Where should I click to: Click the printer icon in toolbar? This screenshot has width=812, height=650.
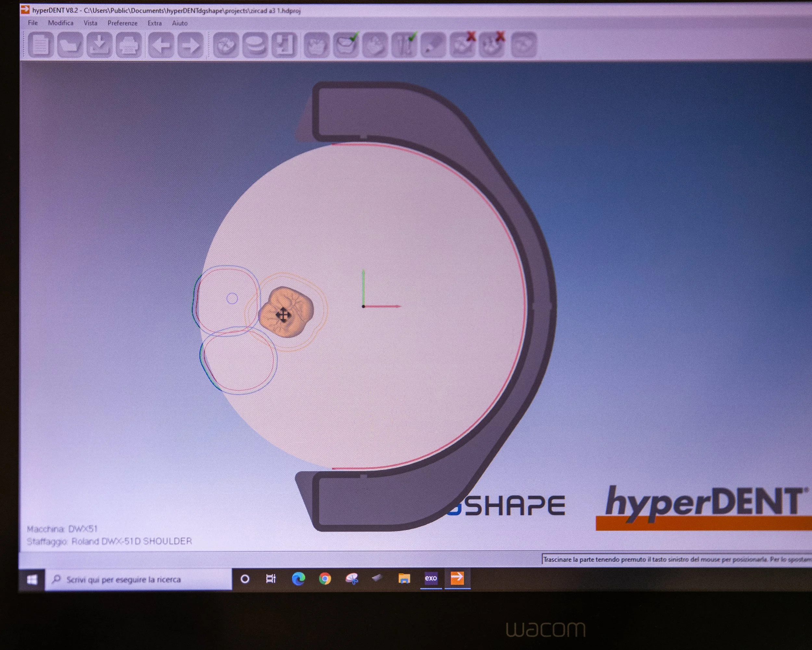[128, 45]
